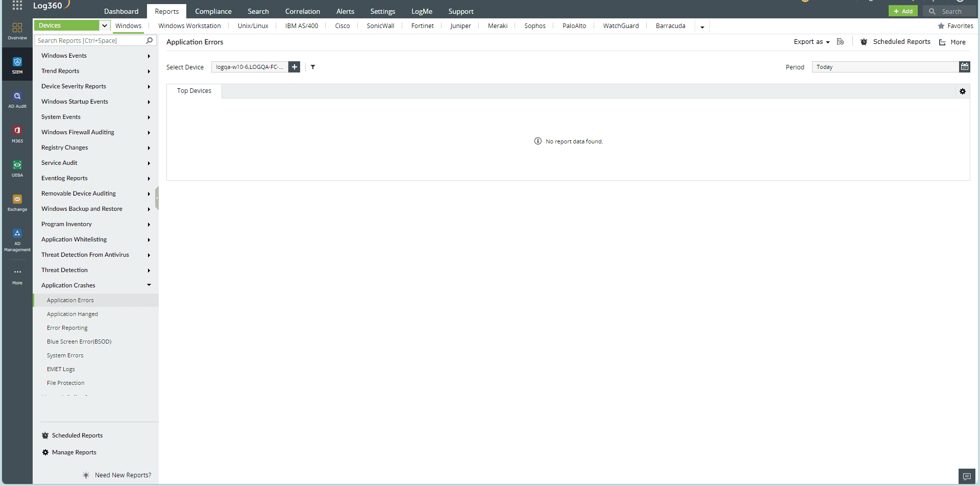Open the System Errors report

65,355
